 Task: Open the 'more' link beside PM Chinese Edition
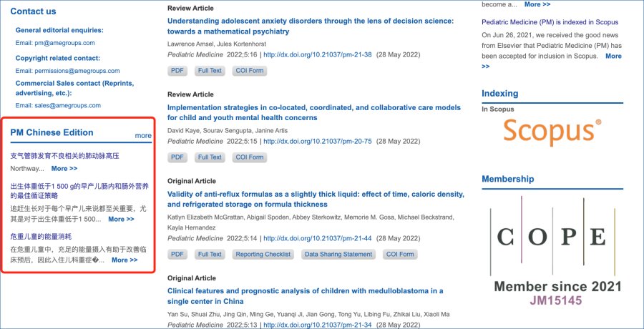click(143, 135)
